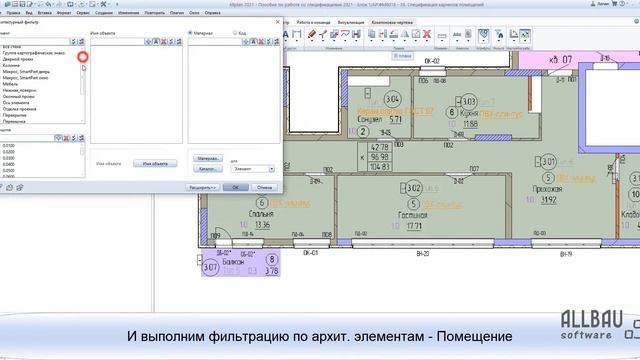This screenshot has width=640, height=360.
Task: Click the copy elements icon in ribbon
Action: (x=371, y=34)
